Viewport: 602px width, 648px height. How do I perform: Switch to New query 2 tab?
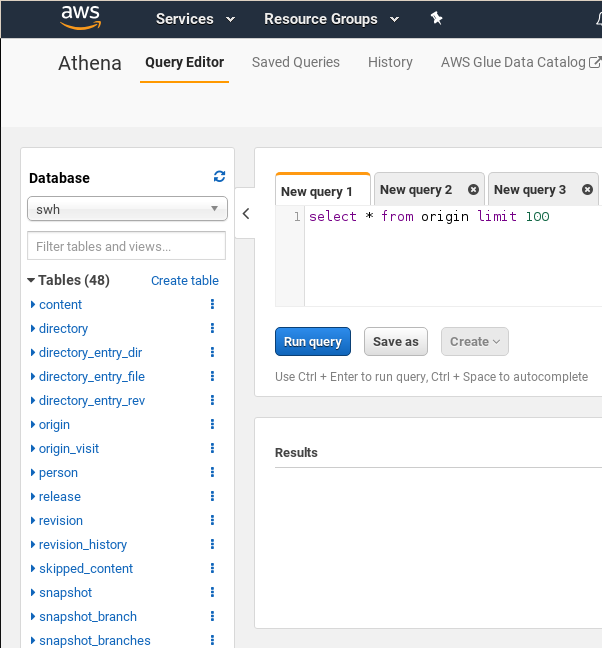(x=416, y=190)
